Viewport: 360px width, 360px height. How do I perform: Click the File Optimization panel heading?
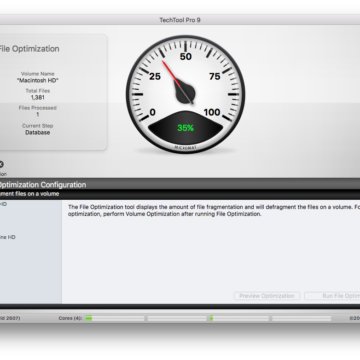29,49
